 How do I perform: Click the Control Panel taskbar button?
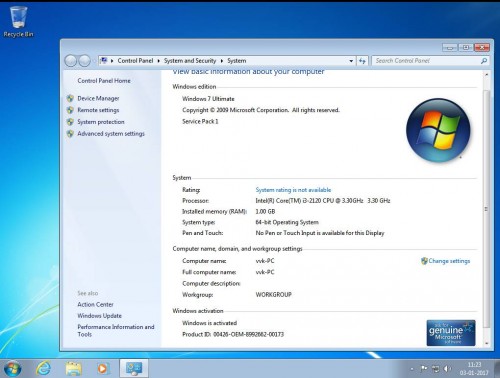point(134,368)
